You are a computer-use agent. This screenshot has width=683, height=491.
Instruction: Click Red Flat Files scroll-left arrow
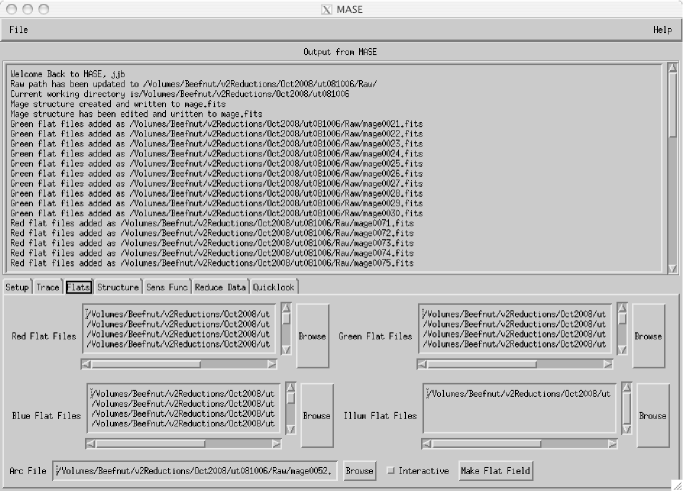tap(86, 364)
